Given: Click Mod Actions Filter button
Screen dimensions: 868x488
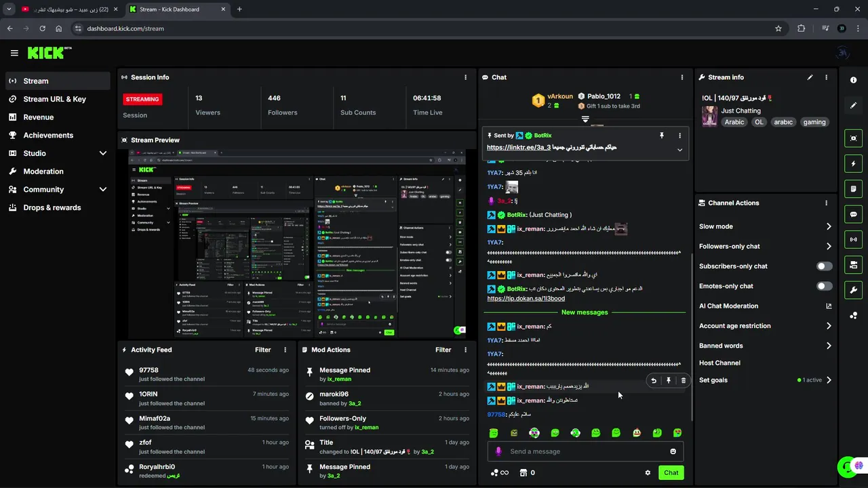Looking at the screenshot, I should 443,350.
